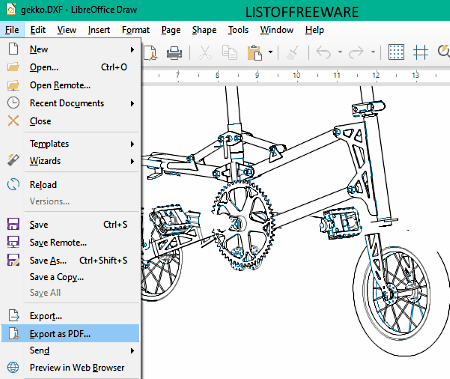The width and height of the screenshot is (450, 379).
Task: Click the orange Close X icon
Action: [13, 121]
